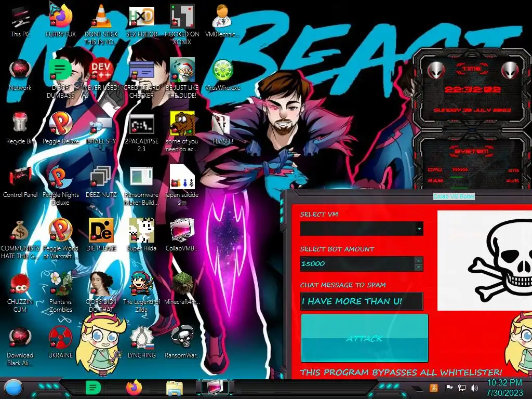Decrease bot amount with the down arrow

coord(419,268)
